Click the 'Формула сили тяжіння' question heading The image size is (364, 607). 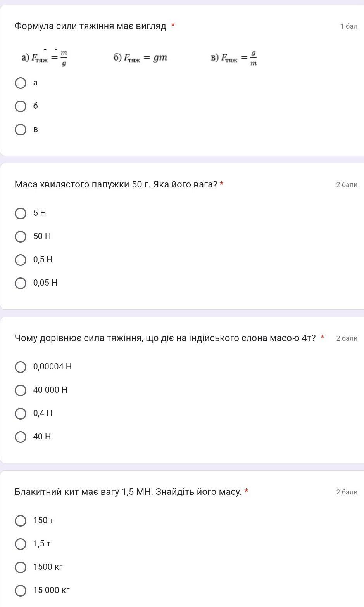[x=90, y=26]
